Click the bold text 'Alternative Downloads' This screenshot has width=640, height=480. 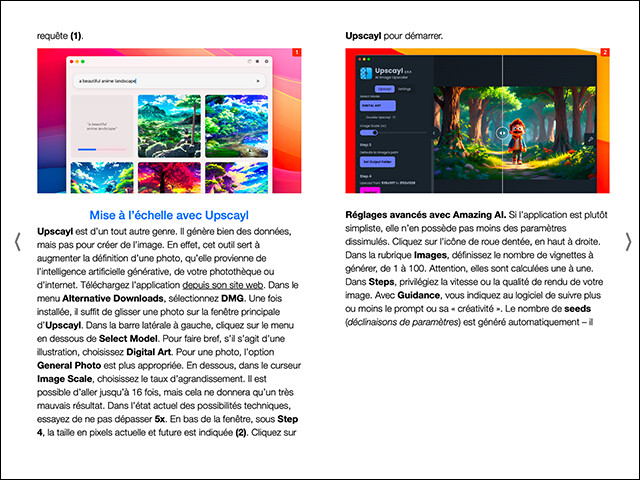coord(113,298)
